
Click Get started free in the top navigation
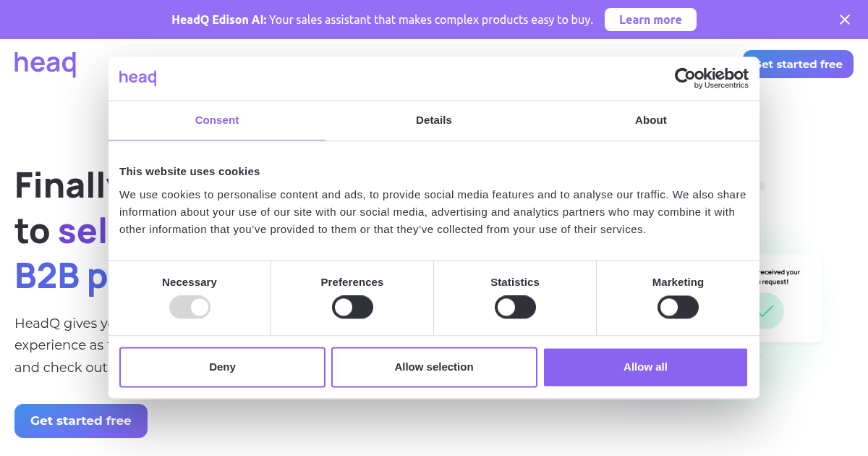pos(798,64)
